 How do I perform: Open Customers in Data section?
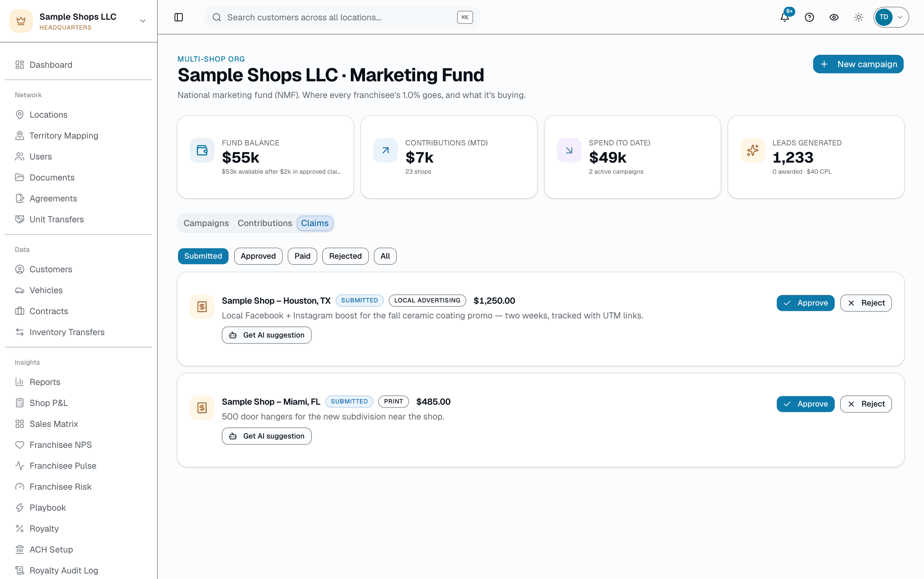79,269
